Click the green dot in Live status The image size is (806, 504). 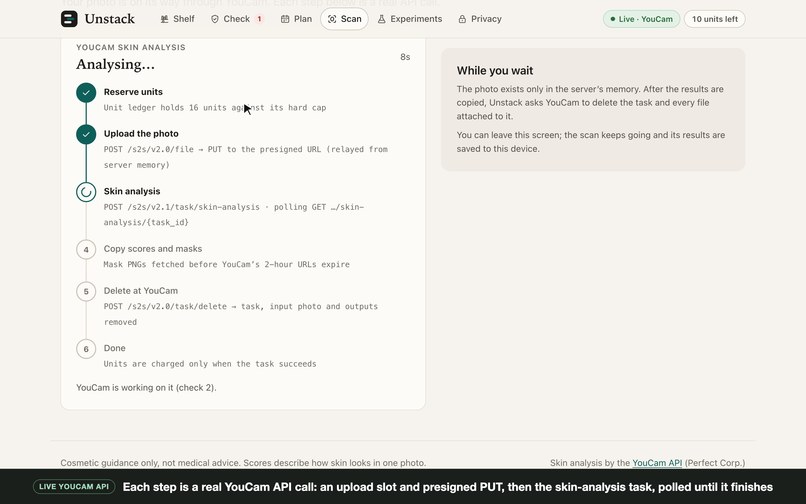tap(612, 19)
